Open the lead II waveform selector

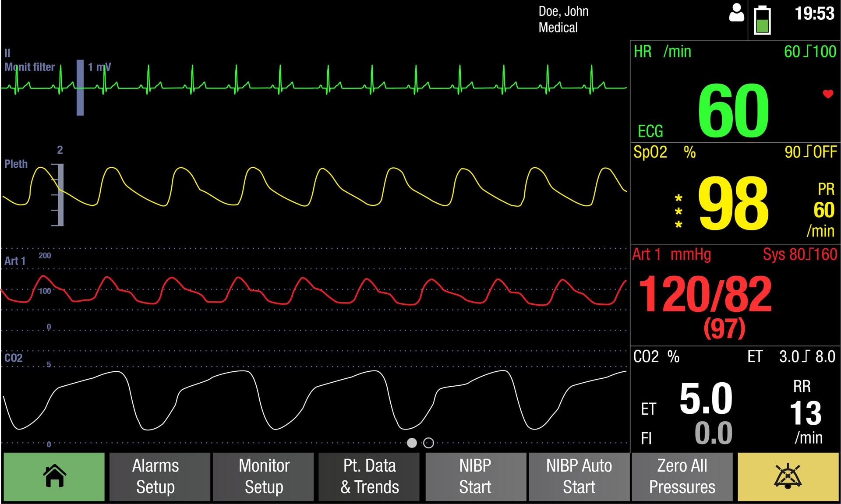point(7,53)
